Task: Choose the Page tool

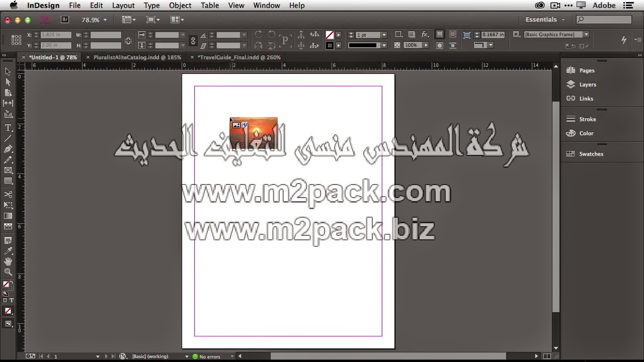Action: [x=8, y=93]
